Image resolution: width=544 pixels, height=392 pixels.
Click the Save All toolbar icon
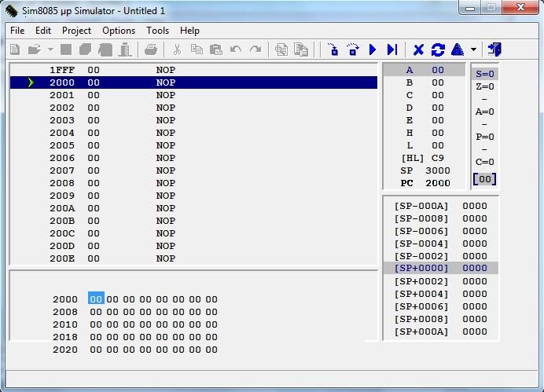[x=86, y=49]
